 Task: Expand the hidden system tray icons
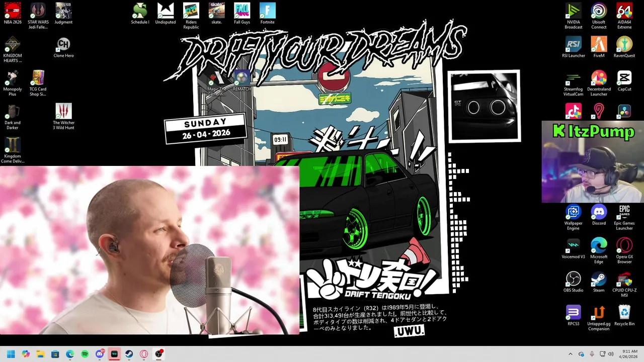570,354
